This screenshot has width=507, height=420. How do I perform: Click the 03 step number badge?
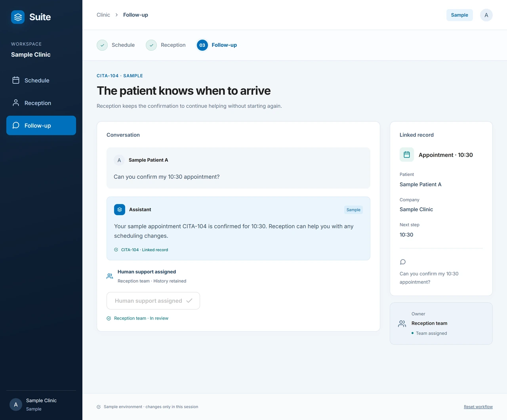(x=202, y=45)
